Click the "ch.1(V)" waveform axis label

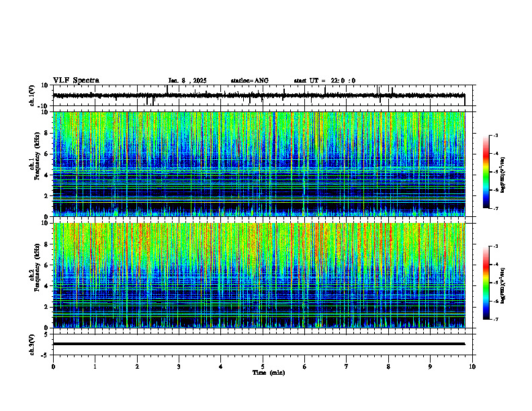click(x=32, y=95)
